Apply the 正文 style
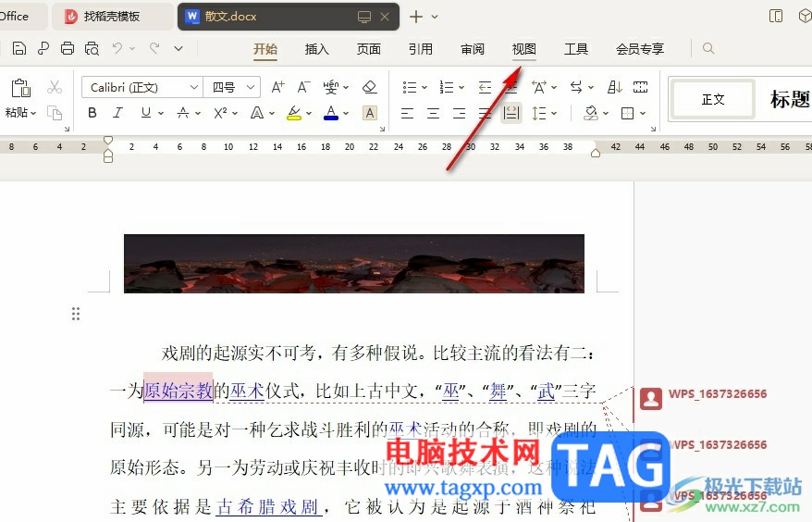This screenshot has width=812, height=522. [x=712, y=99]
